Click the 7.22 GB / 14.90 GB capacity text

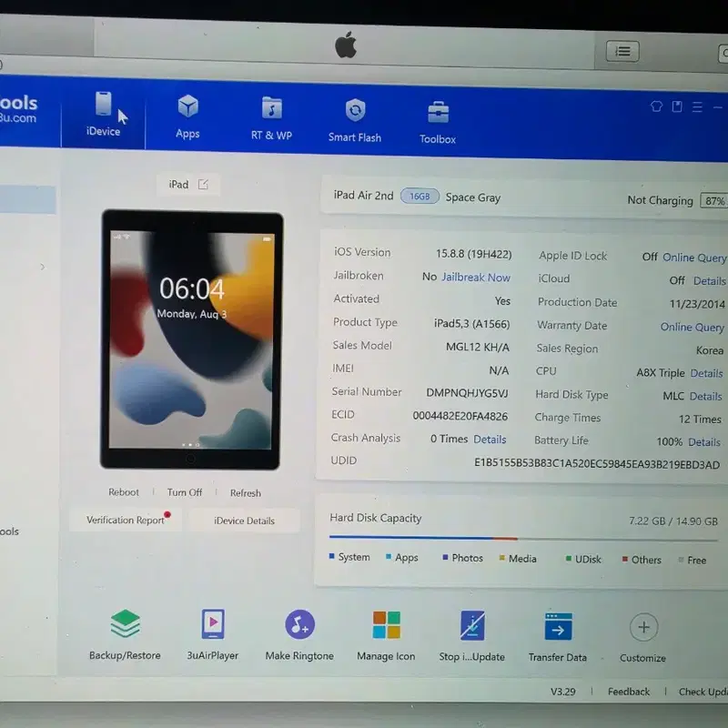pyautogui.click(x=673, y=521)
